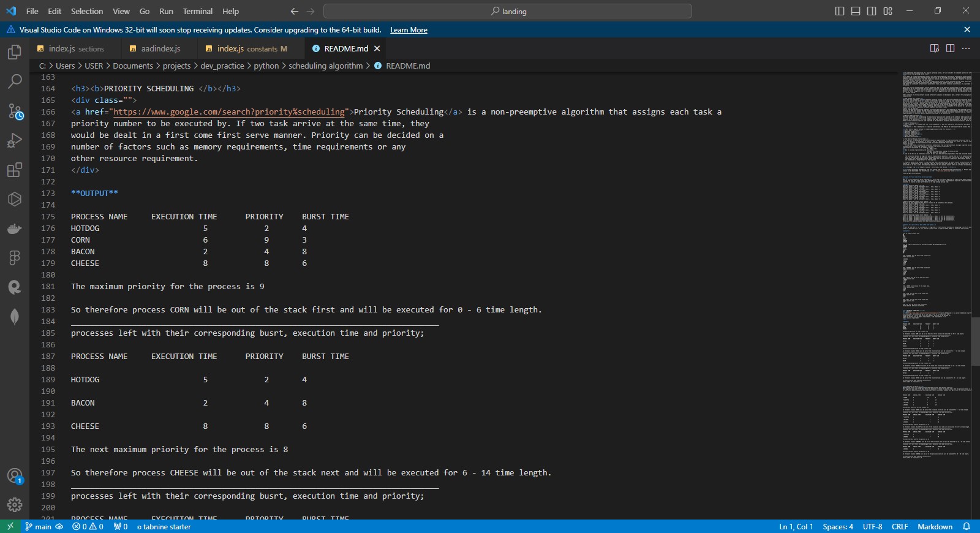
Task: Open the Search view in activity bar
Action: pos(15,81)
